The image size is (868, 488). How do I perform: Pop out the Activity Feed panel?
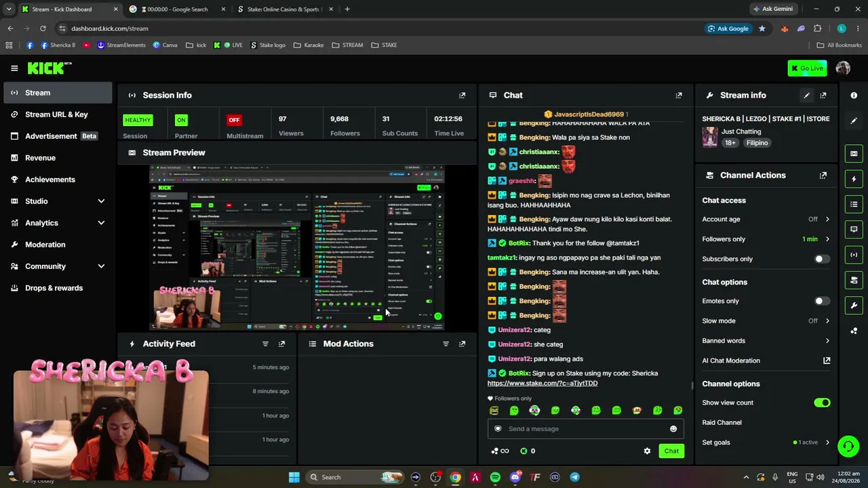[x=282, y=344]
